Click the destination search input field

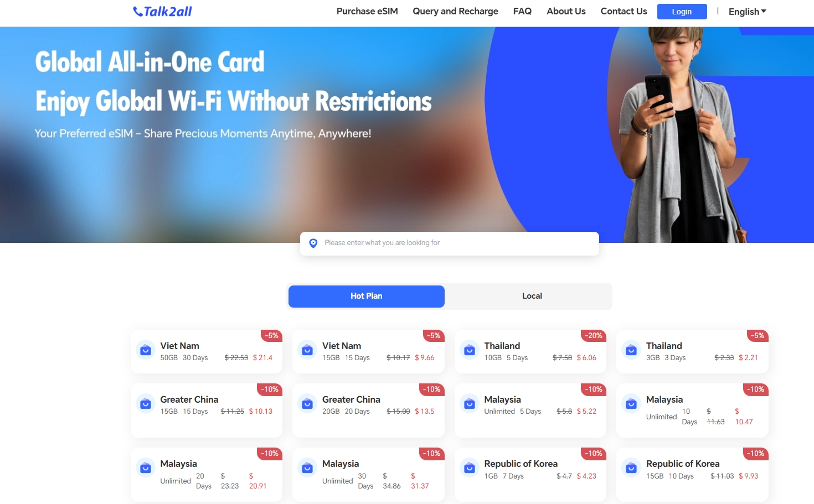click(450, 243)
